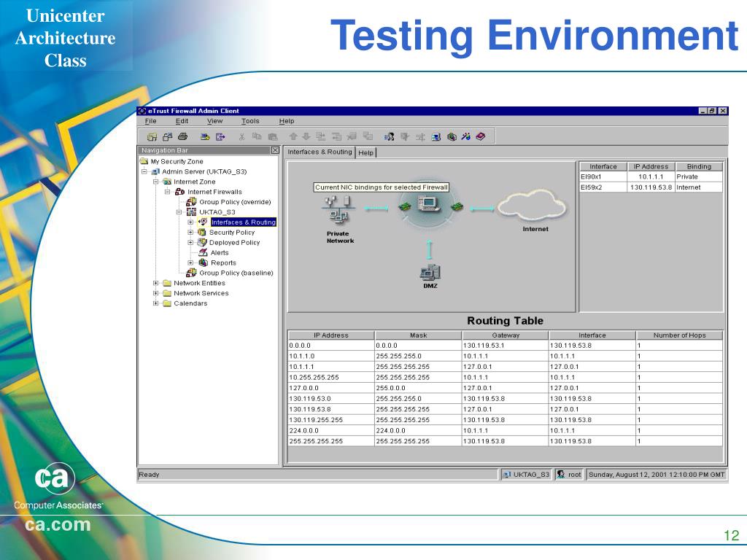Expand the Network Services folder

click(156, 293)
